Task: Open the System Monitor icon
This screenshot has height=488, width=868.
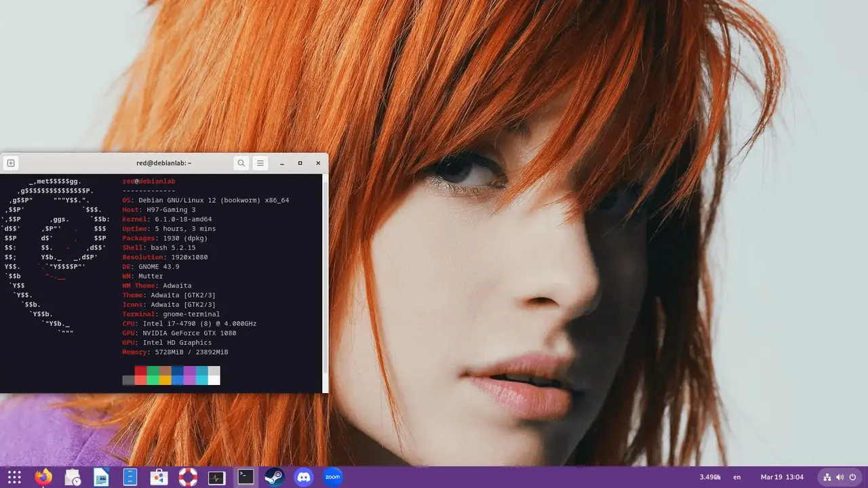Action: pyautogui.click(x=216, y=477)
